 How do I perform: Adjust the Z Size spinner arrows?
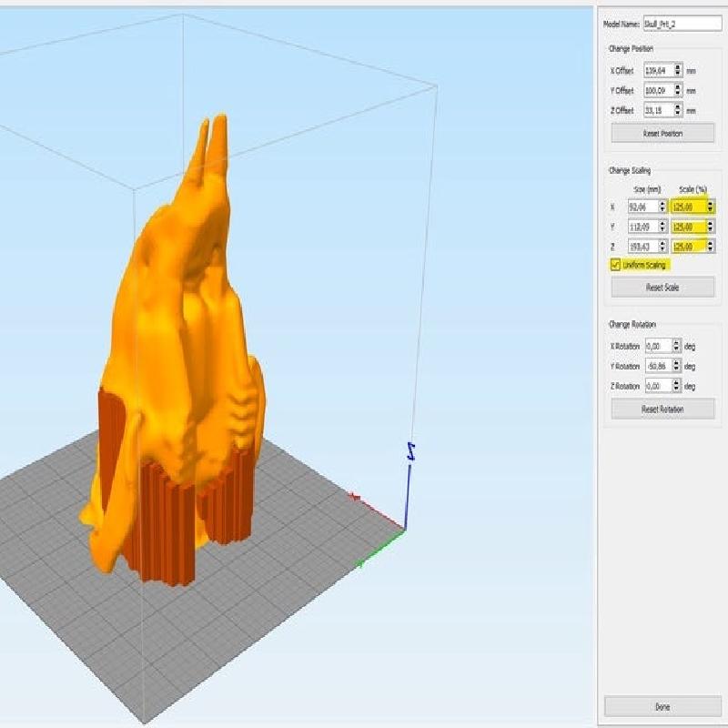tap(663, 246)
